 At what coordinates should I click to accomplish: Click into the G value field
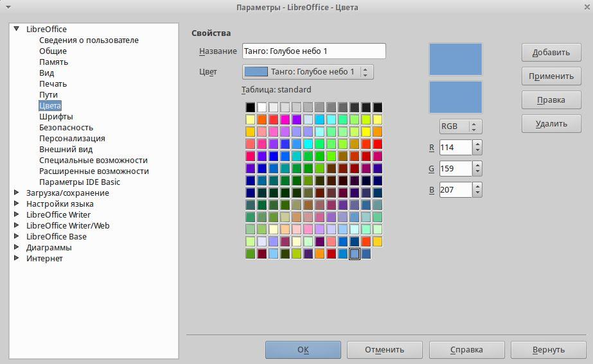(x=456, y=169)
